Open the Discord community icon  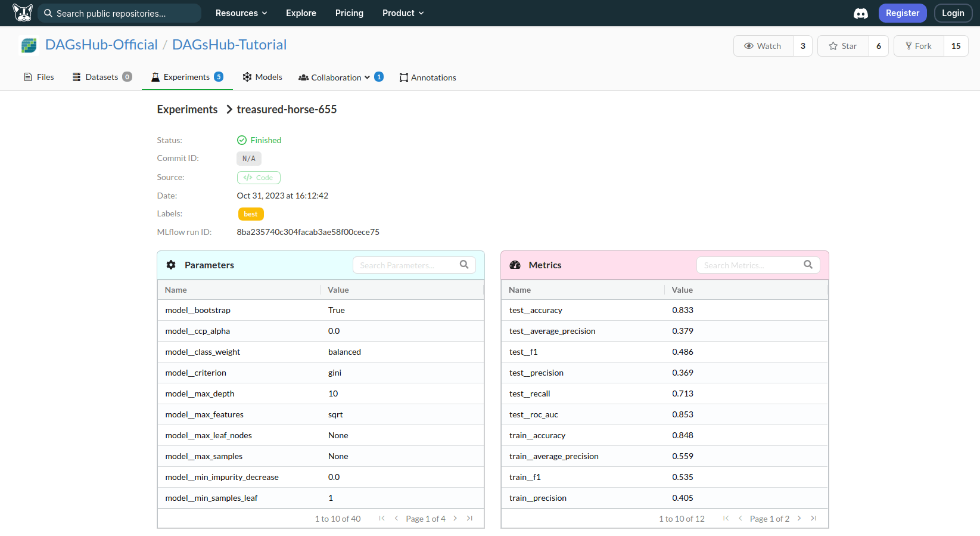point(860,13)
